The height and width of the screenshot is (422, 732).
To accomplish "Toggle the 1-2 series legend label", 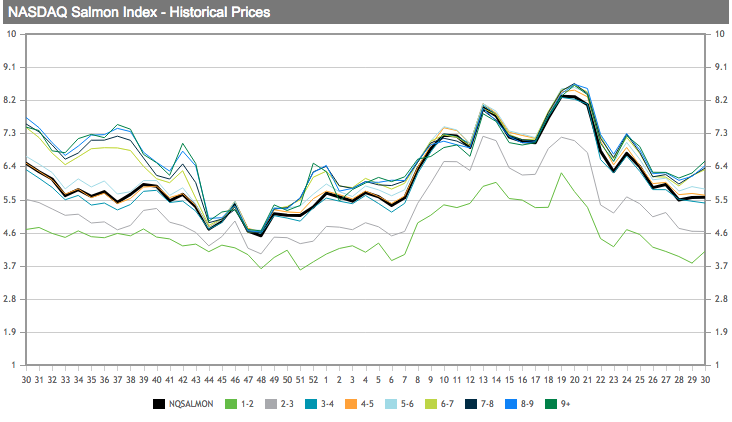I will click(247, 404).
